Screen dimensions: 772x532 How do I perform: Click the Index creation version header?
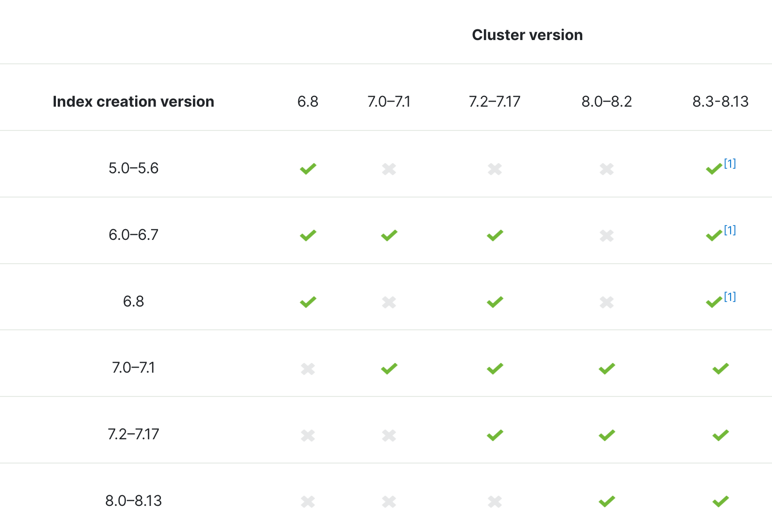(133, 102)
